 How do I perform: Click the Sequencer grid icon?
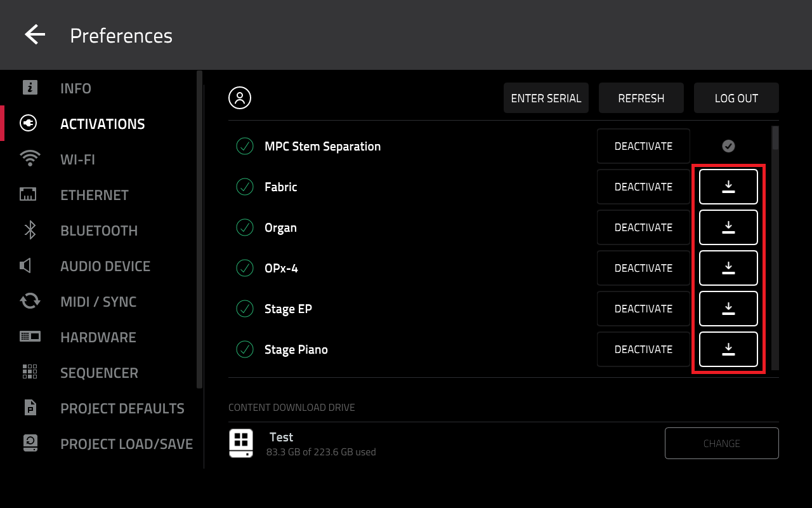(30, 372)
